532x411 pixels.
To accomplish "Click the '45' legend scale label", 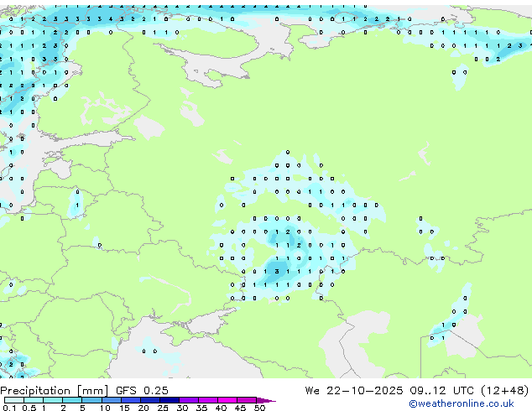I will [x=240, y=408].
